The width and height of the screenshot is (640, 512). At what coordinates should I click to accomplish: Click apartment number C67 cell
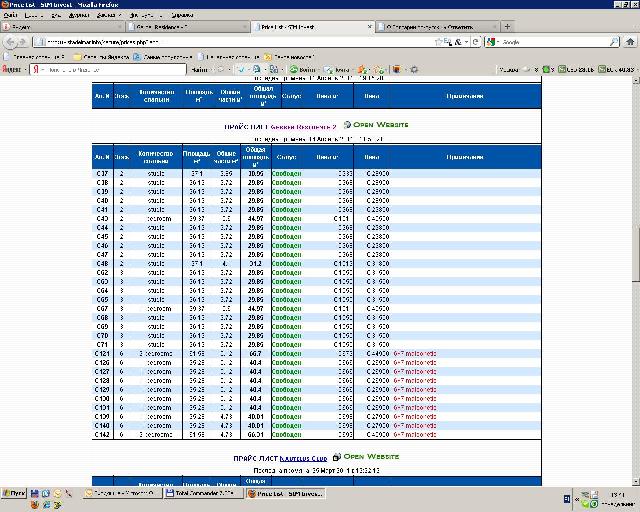pyautogui.click(x=102, y=308)
